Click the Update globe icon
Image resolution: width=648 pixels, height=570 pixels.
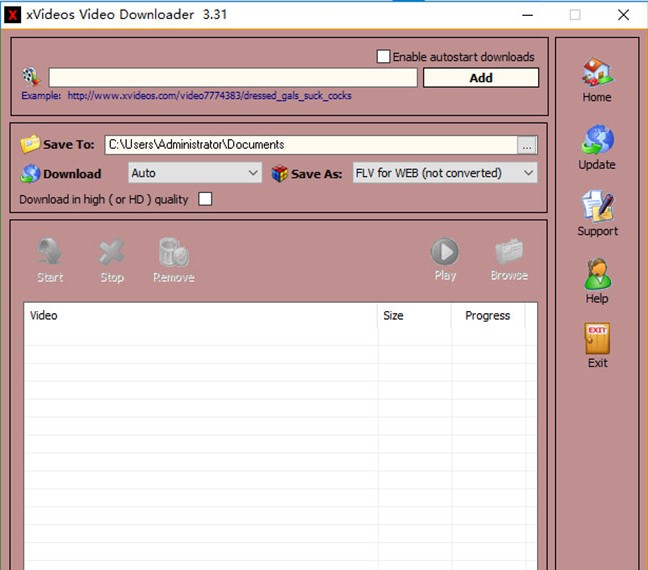pyautogui.click(x=597, y=141)
